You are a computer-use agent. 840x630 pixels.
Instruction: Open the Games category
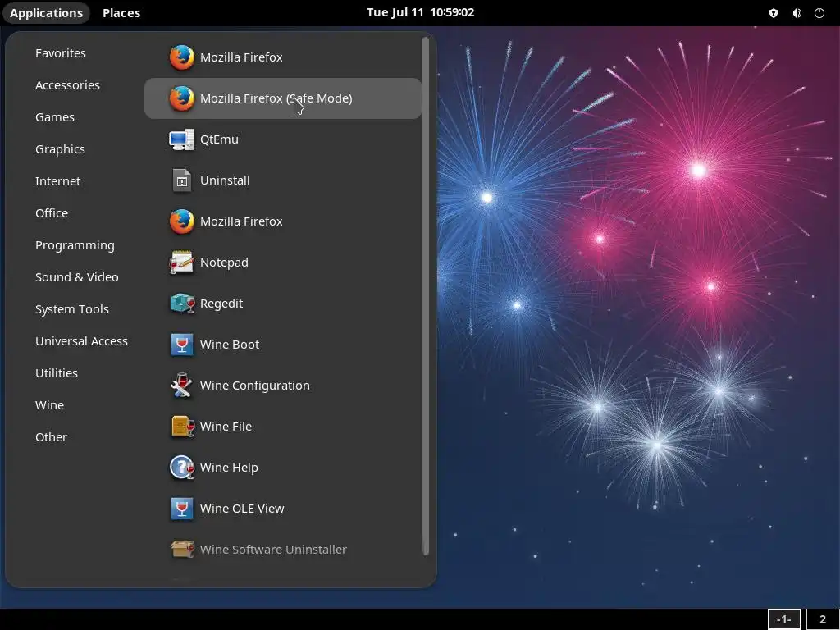[x=55, y=117]
